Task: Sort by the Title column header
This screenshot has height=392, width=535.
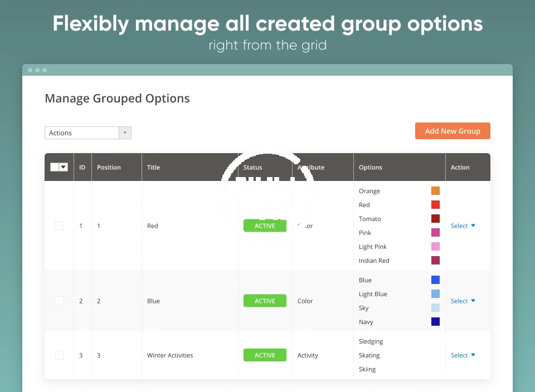Action: [x=153, y=168]
